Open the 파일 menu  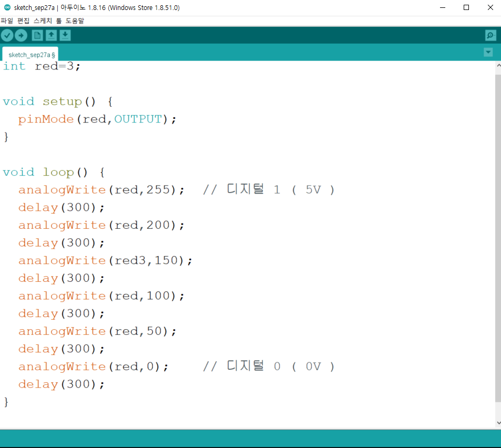pyautogui.click(x=7, y=21)
